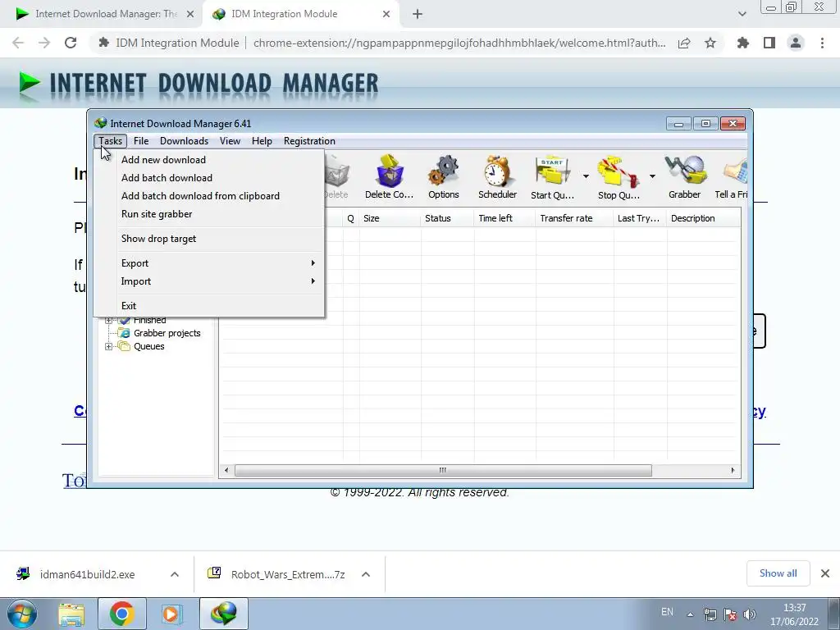Open the Export submenu
The height and width of the screenshot is (630, 840).
pyautogui.click(x=220, y=263)
